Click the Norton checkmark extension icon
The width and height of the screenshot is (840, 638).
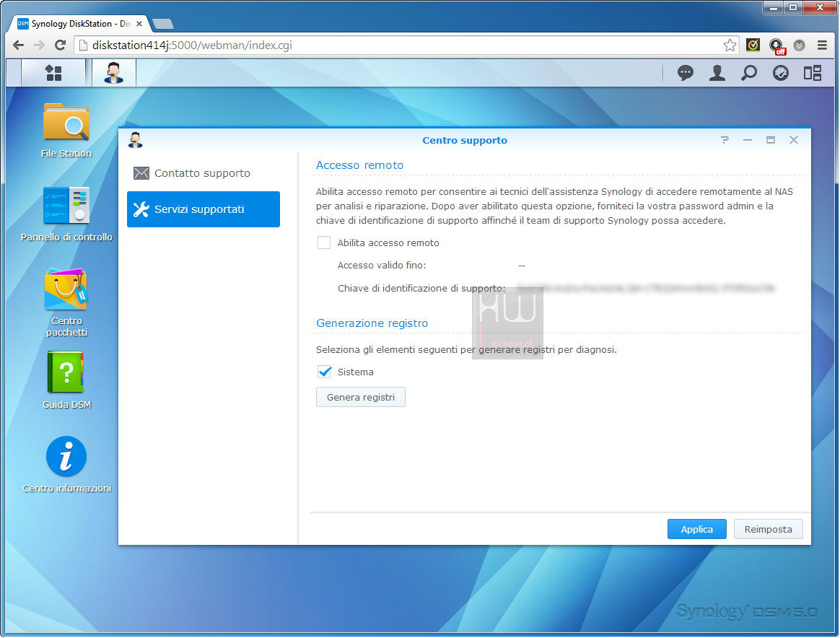(753, 45)
